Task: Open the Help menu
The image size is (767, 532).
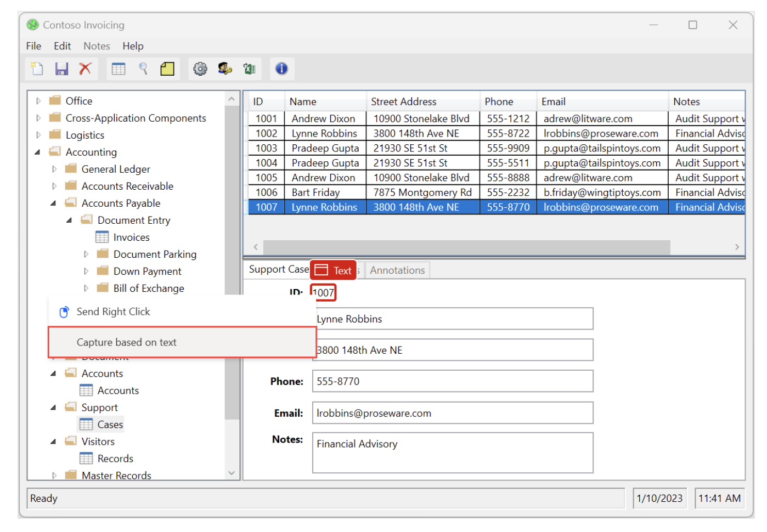Action: point(133,46)
